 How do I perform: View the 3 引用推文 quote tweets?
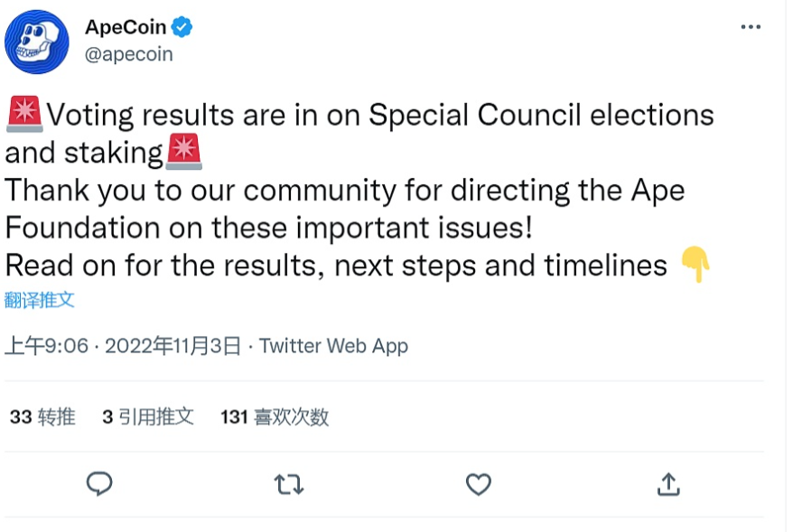[148, 416]
